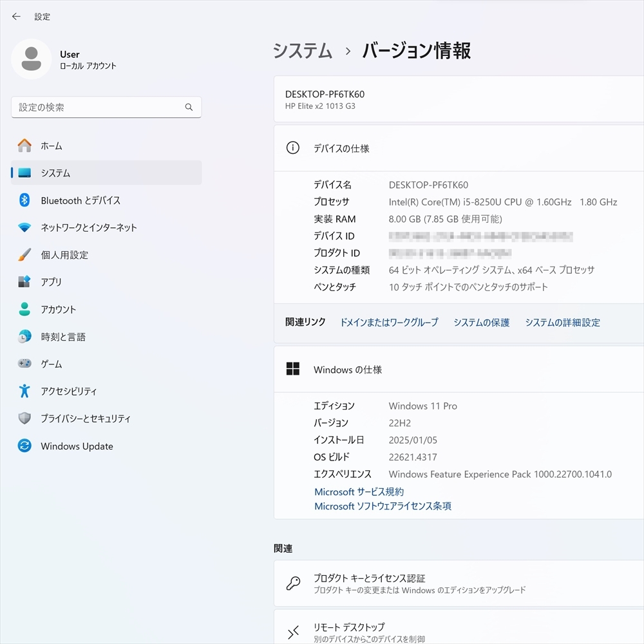Click the 時刻と言語 clock globe icon
This screenshot has height=644, width=644.
pyautogui.click(x=24, y=336)
